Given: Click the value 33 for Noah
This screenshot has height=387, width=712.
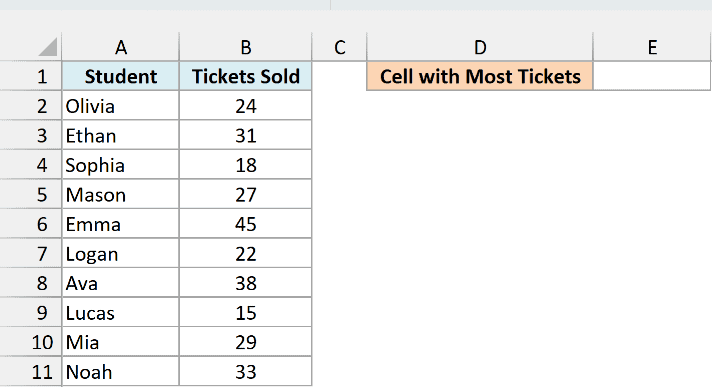Looking at the screenshot, I should point(246,372).
